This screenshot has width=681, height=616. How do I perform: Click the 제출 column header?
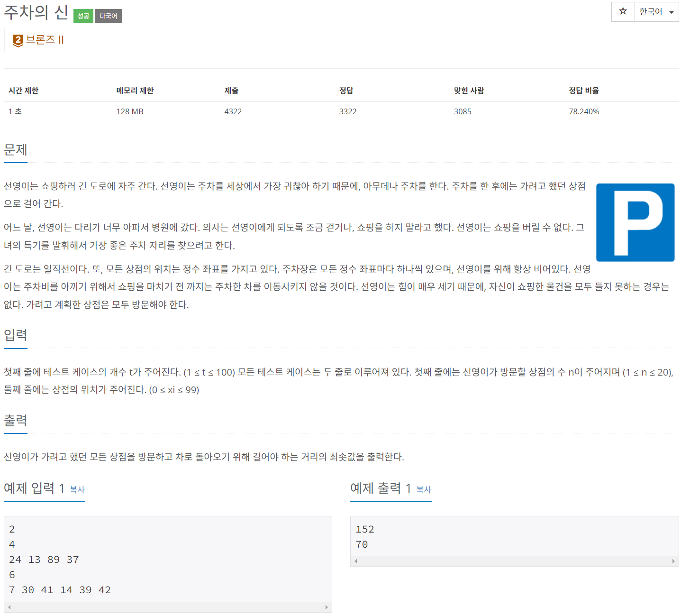pyautogui.click(x=231, y=91)
